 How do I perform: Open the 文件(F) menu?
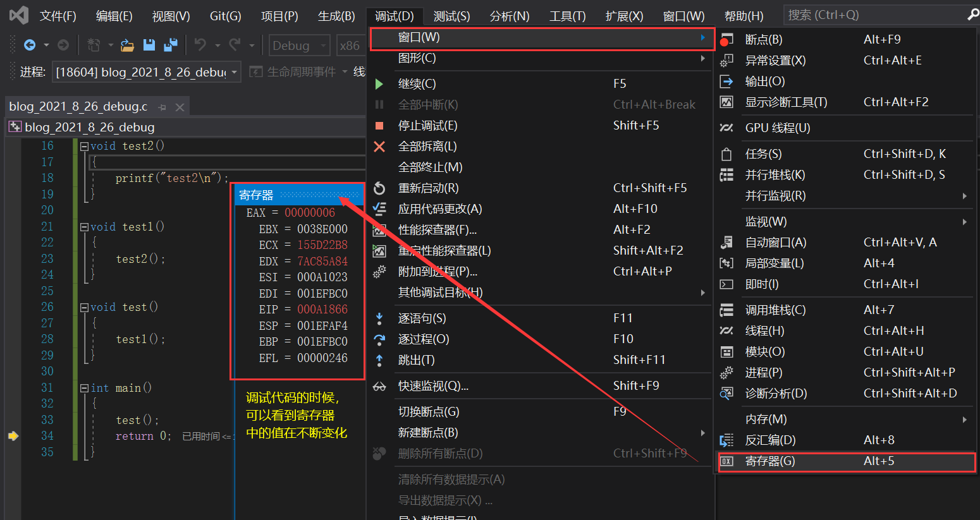(58, 16)
